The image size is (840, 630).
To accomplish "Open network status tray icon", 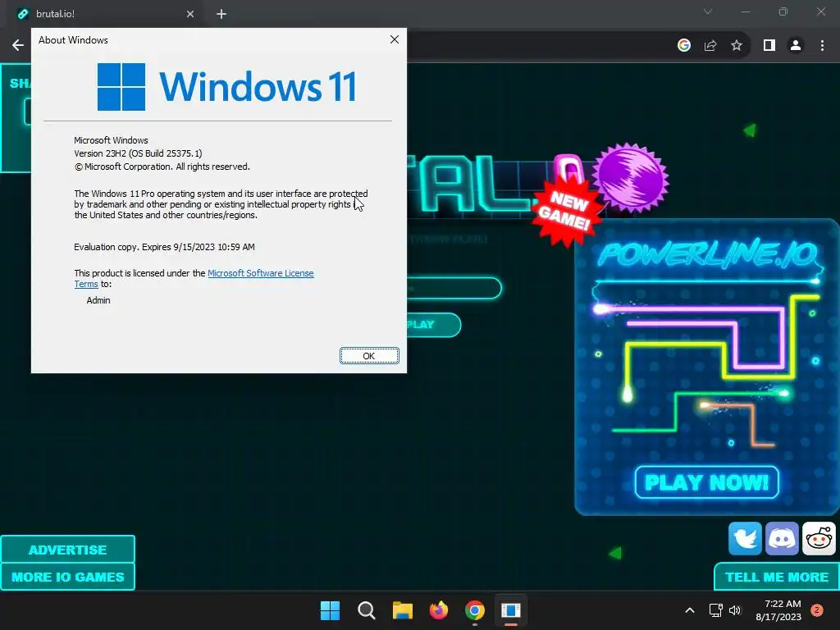I will (715, 610).
